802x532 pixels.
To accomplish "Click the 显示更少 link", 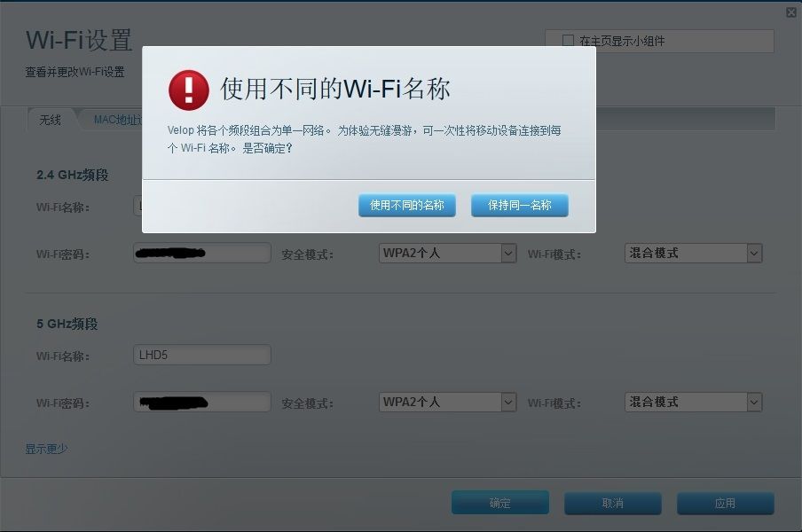I will (x=46, y=449).
